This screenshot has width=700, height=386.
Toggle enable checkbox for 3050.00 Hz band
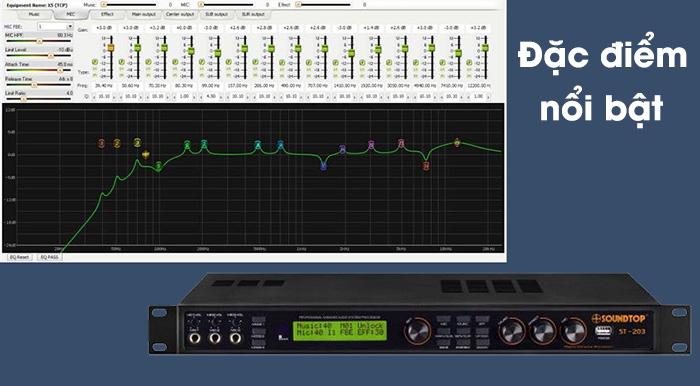389,62
